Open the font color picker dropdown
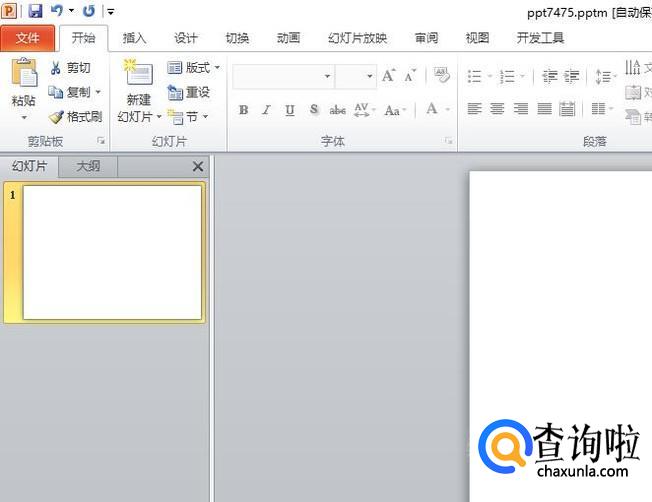Screen dimensions: 652x502 [448, 109]
